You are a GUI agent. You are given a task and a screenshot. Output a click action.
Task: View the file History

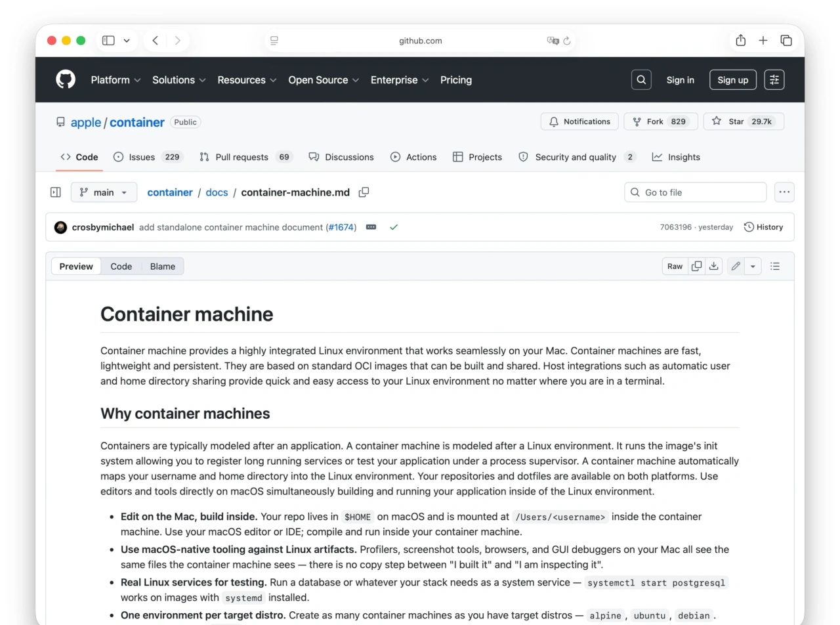coord(763,227)
